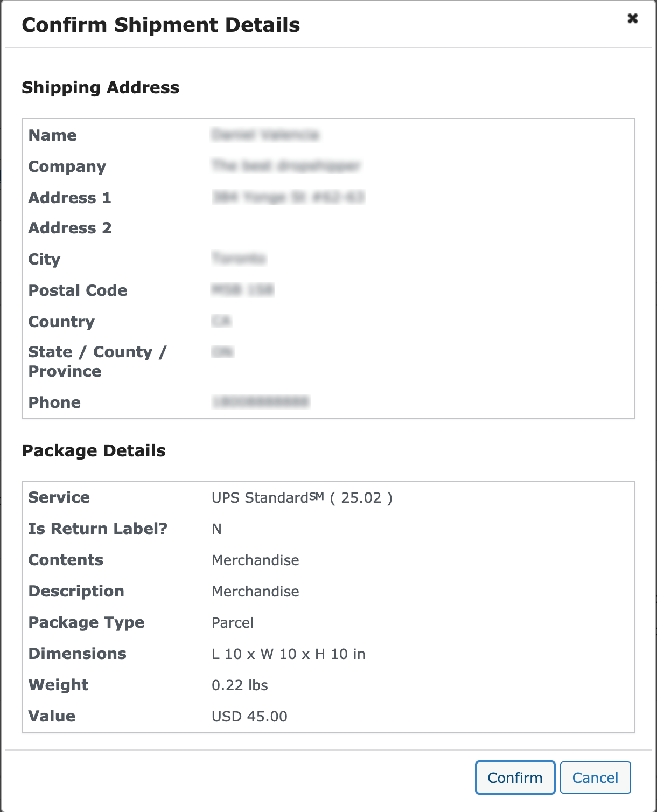Screen dimensions: 657x812
Task: Select the Phone number value
Action: [x=260, y=402]
